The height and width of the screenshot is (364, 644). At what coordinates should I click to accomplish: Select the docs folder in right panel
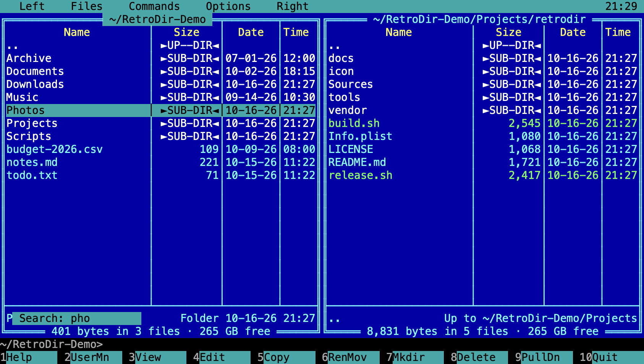(x=483, y=58)
